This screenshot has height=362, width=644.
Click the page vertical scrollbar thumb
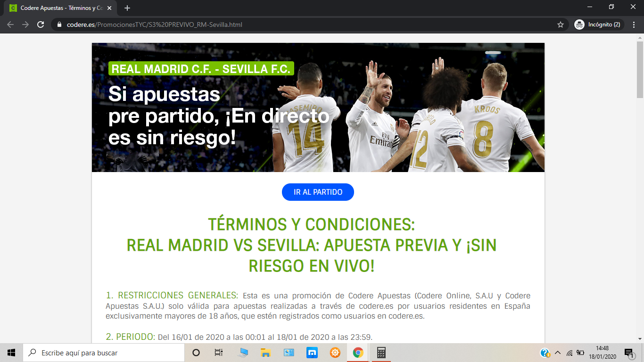640,69
